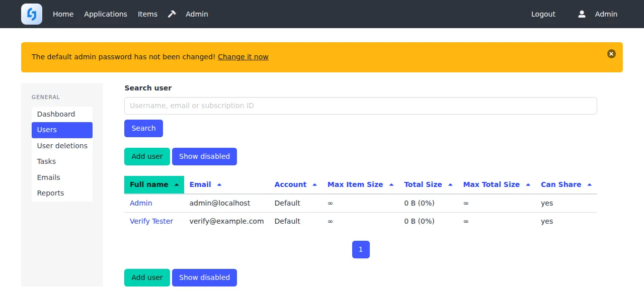The image size is (644, 290).
Task: Click the lower Show disabled button
Action: pyautogui.click(x=204, y=277)
